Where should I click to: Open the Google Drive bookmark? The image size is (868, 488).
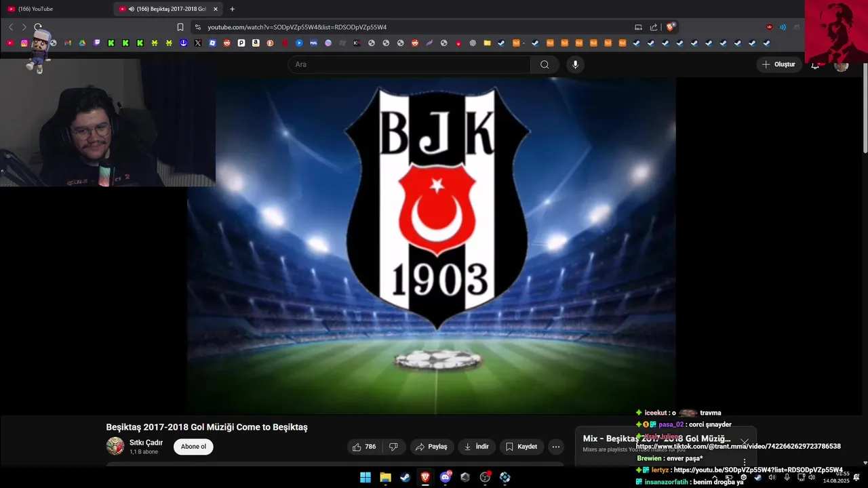(x=82, y=43)
